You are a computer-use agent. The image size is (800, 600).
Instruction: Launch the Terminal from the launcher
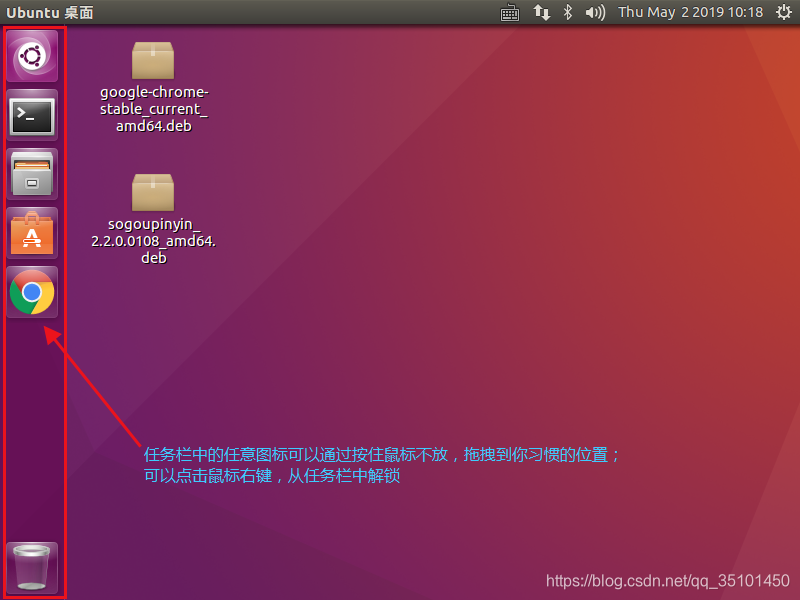click(32, 115)
